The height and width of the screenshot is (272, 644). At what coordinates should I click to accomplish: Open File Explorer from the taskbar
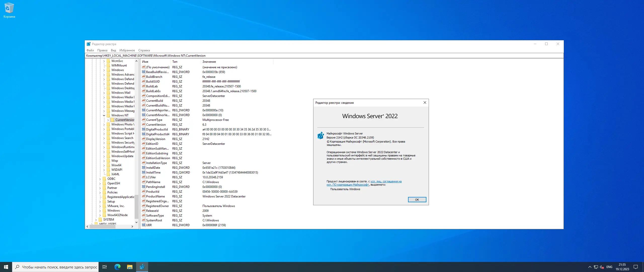point(130,267)
